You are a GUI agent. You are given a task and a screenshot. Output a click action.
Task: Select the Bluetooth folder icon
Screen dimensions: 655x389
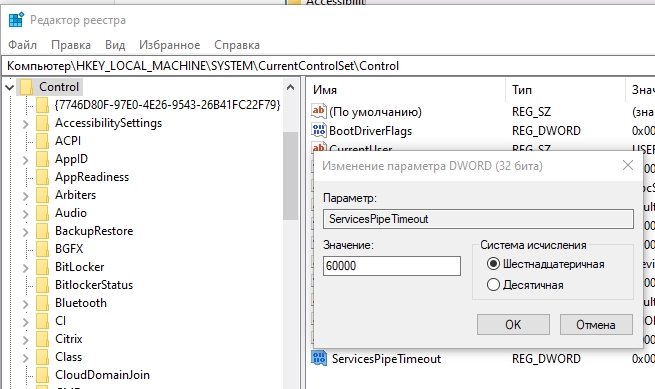click(x=42, y=303)
